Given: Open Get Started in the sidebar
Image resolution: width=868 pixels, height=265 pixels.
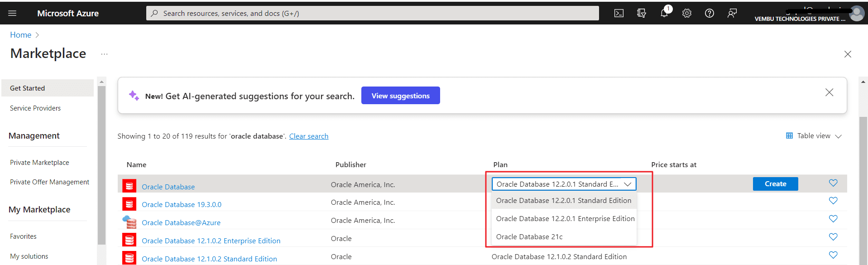Looking at the screenshot, I should click(48, 88).
